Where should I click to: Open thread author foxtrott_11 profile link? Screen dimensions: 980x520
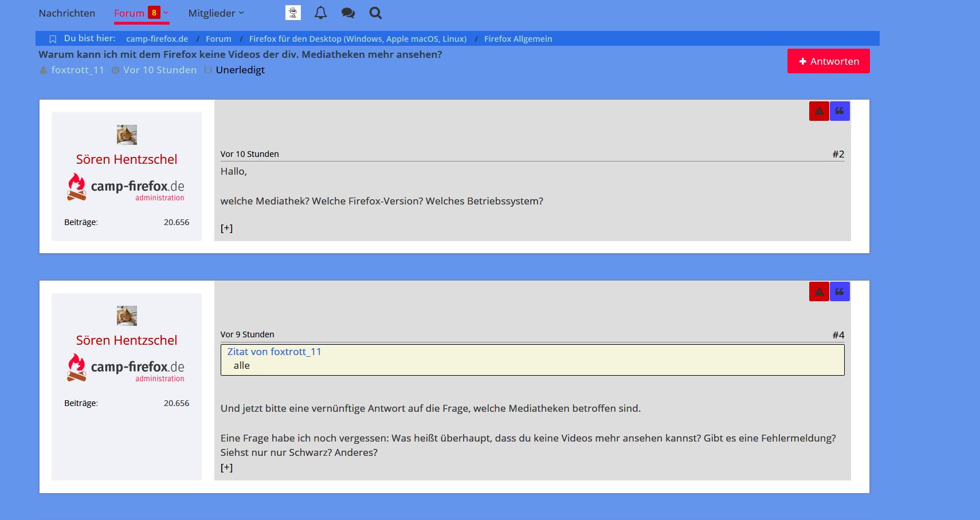click(77, 70)
